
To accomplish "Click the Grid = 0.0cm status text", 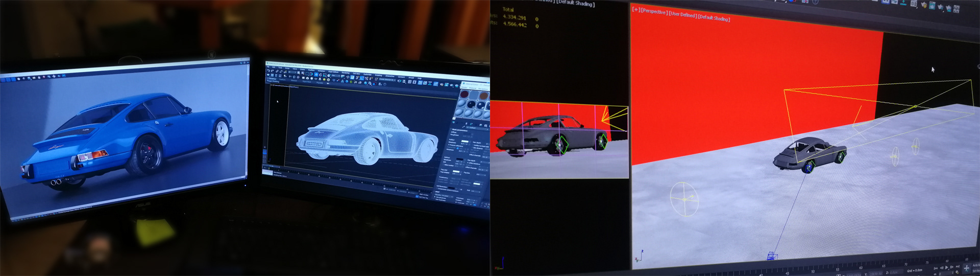I will [x=915, y=270].
